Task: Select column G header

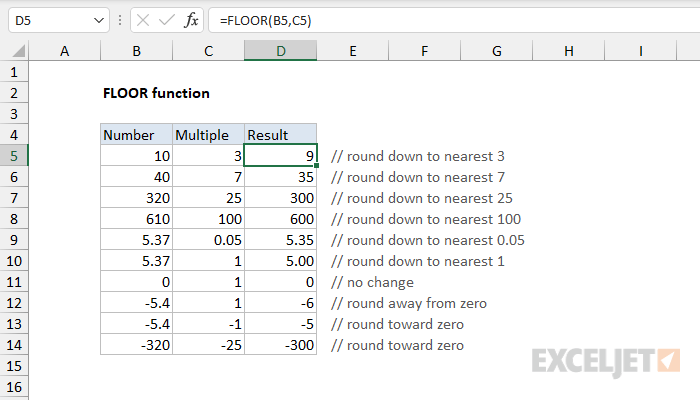Action: click(496, 51)
